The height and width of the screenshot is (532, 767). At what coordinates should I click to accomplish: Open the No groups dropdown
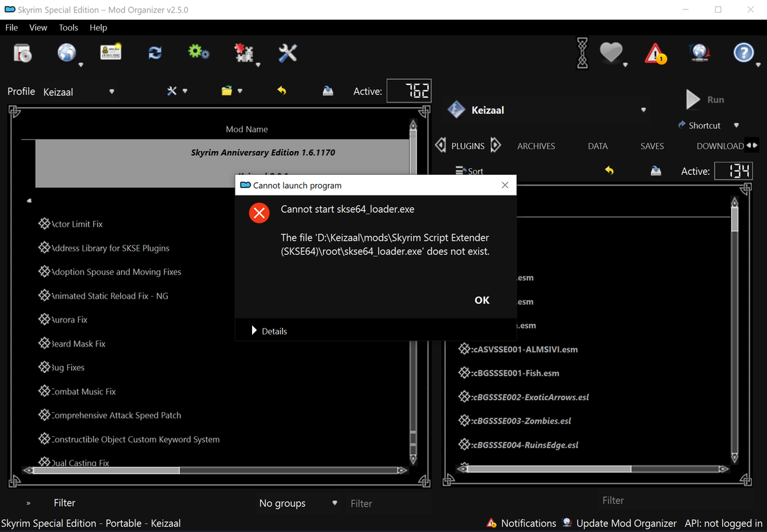point(298,503)
